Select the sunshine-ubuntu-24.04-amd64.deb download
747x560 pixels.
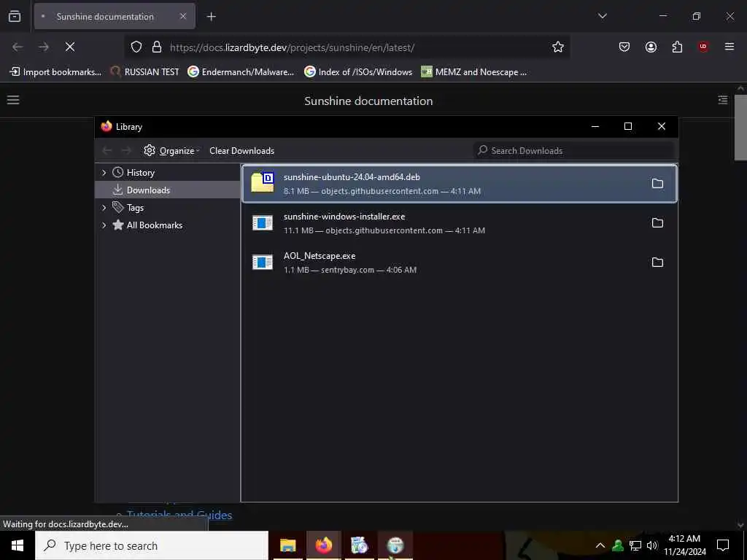click(460, 183)
